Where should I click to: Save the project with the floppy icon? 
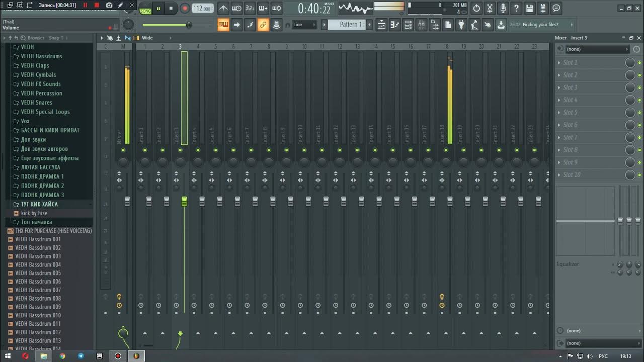click(529, 8)
